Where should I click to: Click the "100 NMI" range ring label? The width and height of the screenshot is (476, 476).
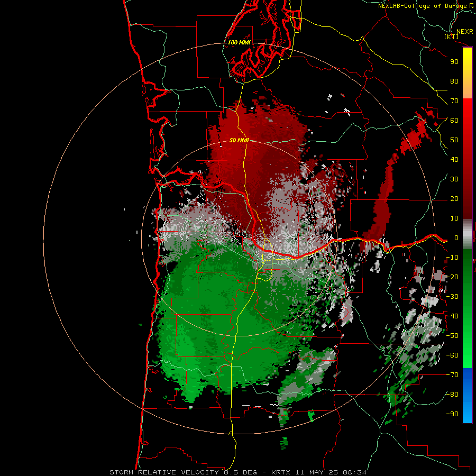(239, 42)
